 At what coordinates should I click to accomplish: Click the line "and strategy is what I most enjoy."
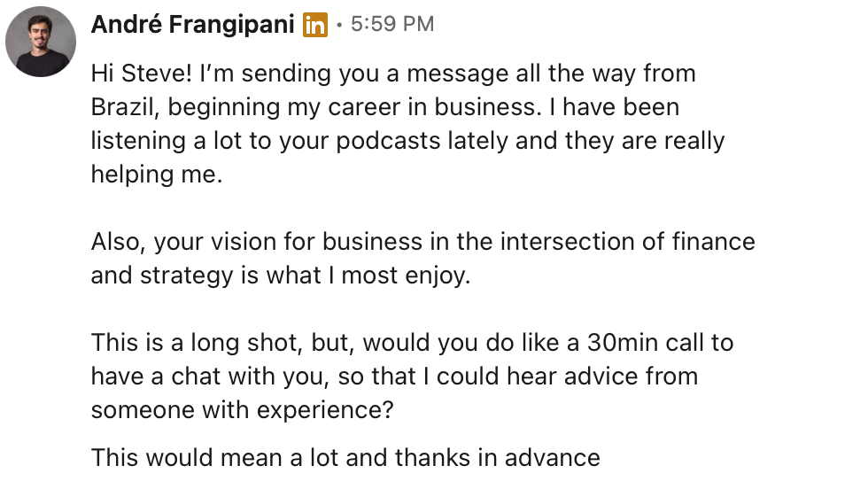pos(281,276)
